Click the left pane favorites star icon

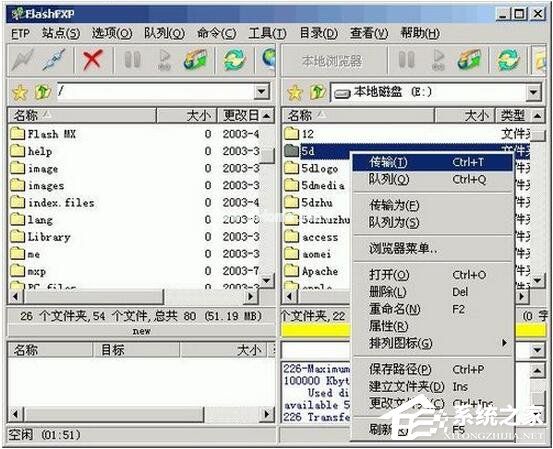19,92
